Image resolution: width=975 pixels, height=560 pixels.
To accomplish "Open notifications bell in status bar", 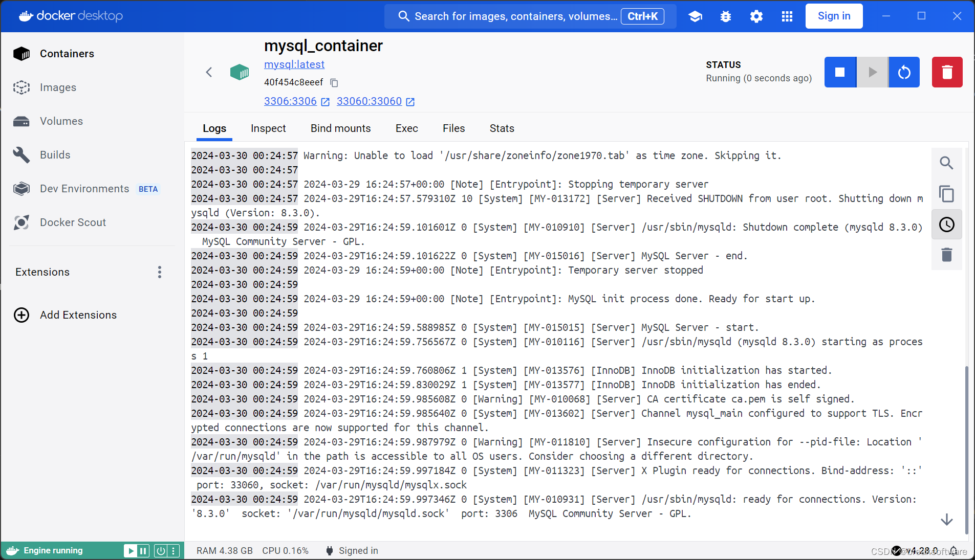I will (954, 551).
